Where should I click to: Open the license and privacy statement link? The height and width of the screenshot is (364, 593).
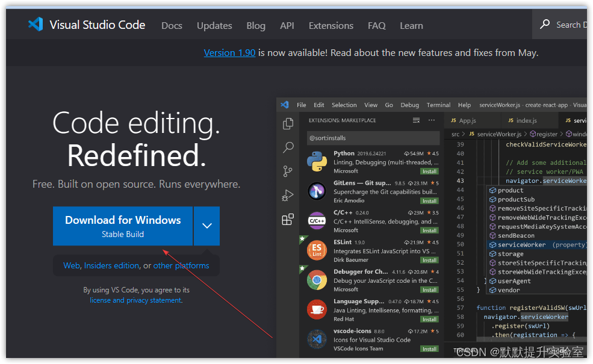[136, 300]
